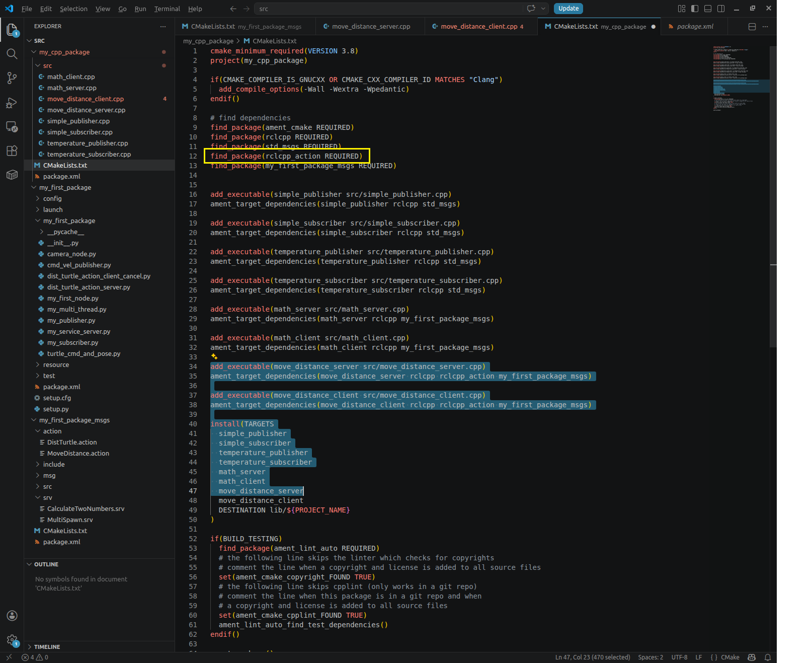
Task: Click the editor vertical scrollbar
Action: (x=773, y=196)
